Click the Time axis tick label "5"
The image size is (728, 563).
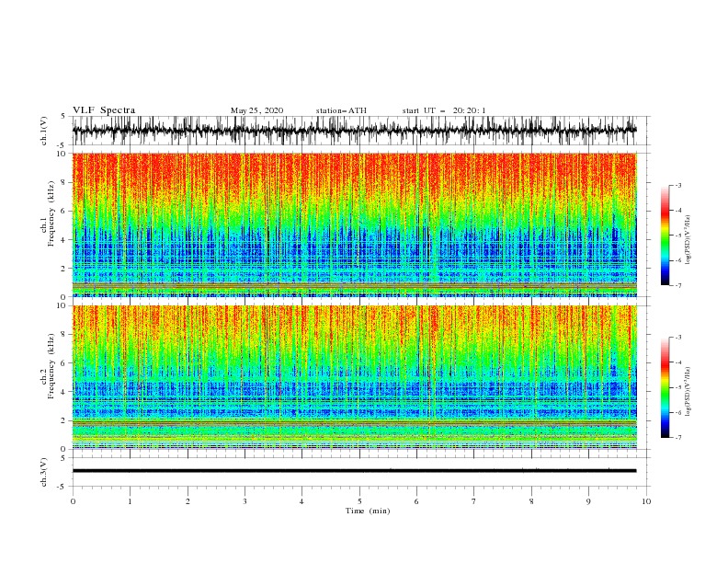pyautogui.click(x=359, y=501)
